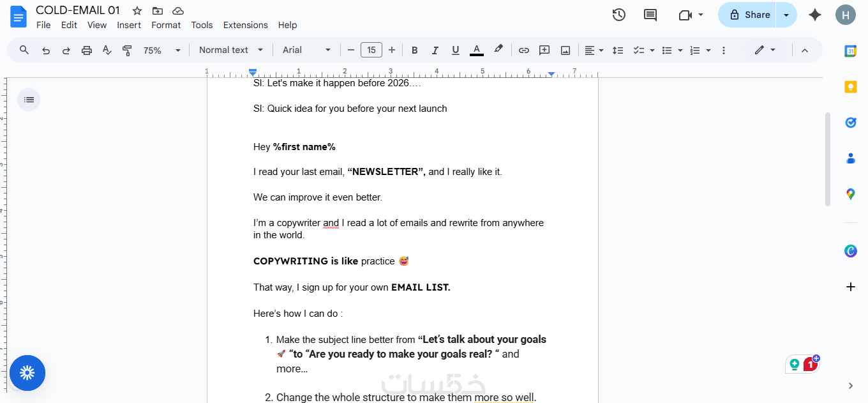The image size is (868, 403).
Task: Insert a link
Action: pos(524,50)
